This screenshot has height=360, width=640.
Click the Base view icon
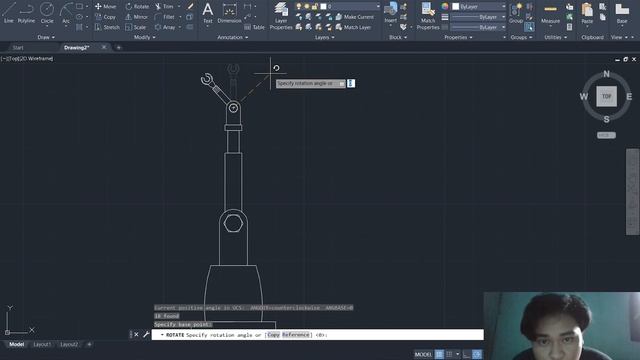pos(622,13)
